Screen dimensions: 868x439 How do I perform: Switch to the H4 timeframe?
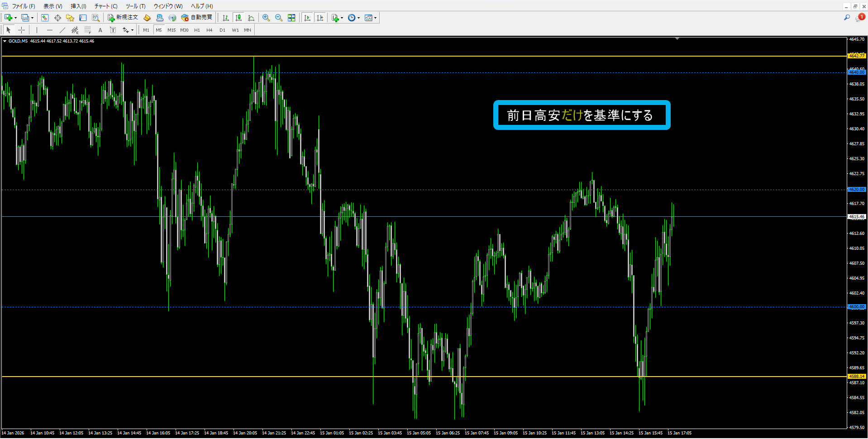[210, 30]
